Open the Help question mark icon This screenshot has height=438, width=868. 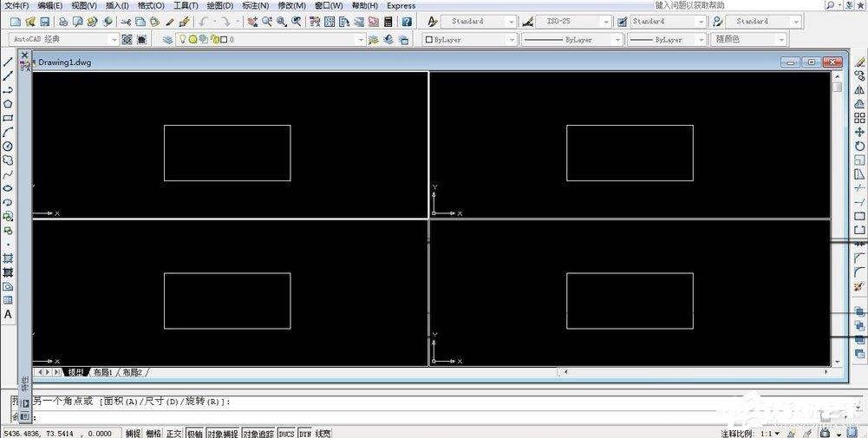(407, 22)
